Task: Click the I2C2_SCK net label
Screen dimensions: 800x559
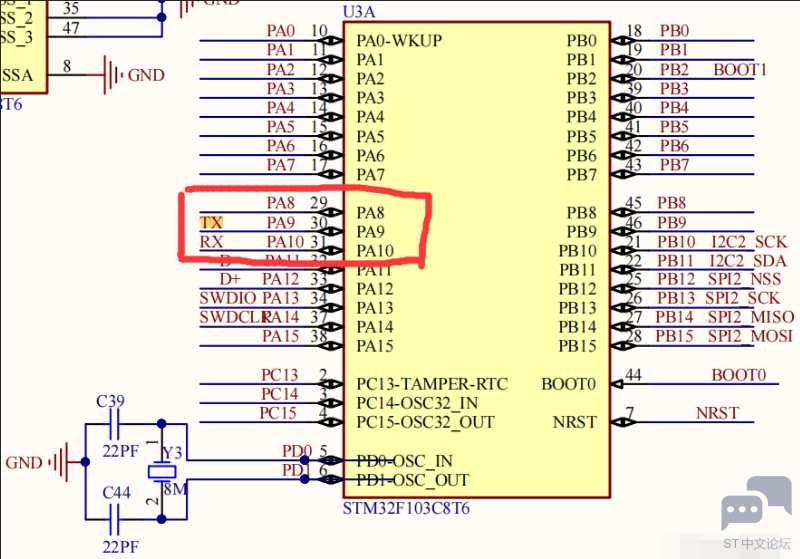Action: (x=749, y=242)
